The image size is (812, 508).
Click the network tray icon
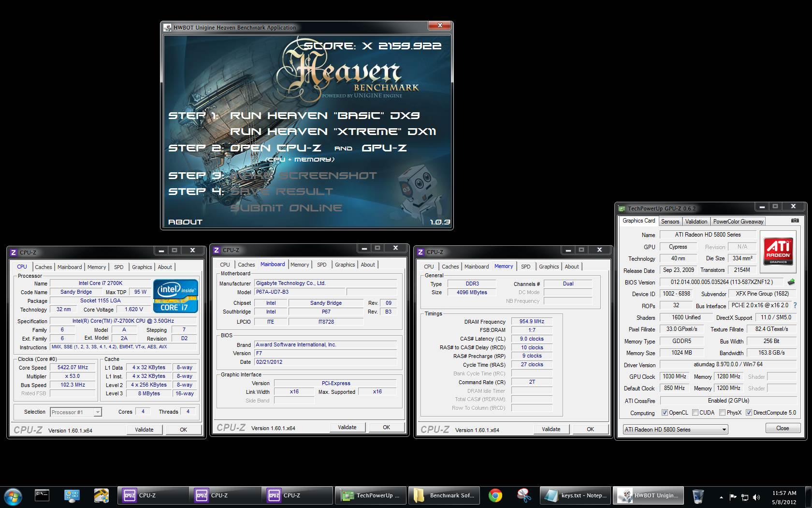pyautogui.click(x=745, y=497)
